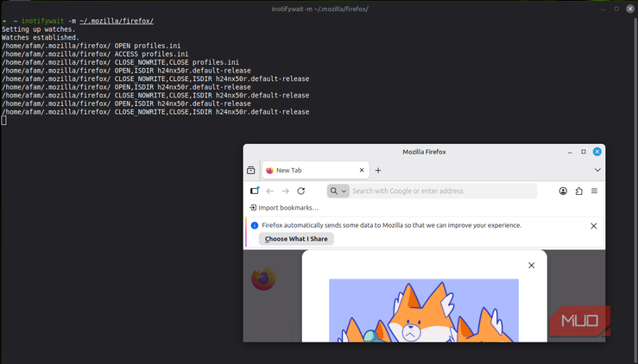Close the Mozilla Firefox window
Image resolution: width=638 pixels, height=364 pixels.
tap(597, 152)
